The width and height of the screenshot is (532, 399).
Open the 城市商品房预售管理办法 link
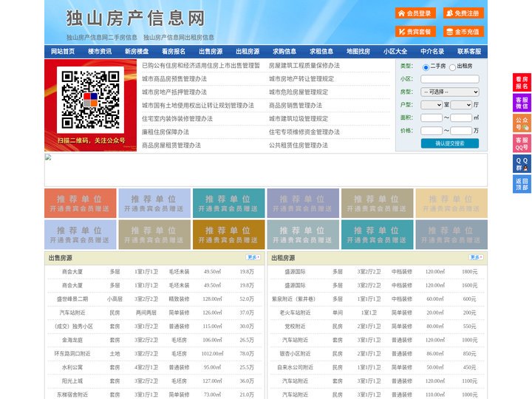[x=174, y=79]
